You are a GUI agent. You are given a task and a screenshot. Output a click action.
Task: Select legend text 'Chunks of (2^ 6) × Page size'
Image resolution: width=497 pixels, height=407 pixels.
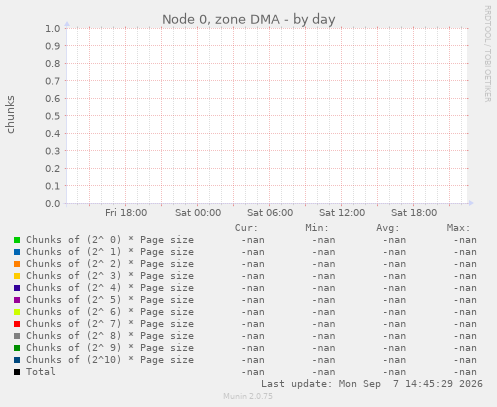[x=110, y=312]
